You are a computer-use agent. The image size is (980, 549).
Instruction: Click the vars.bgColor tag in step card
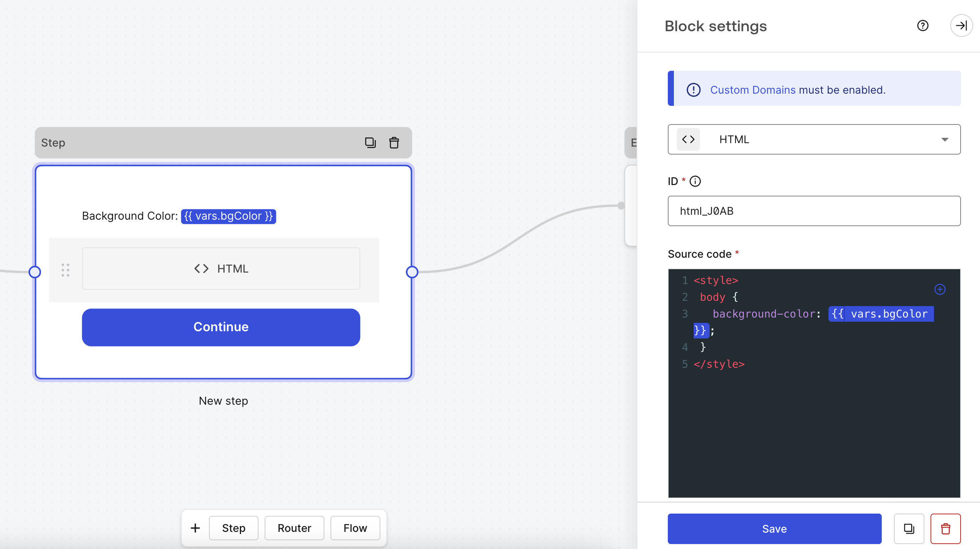(228, 216)
